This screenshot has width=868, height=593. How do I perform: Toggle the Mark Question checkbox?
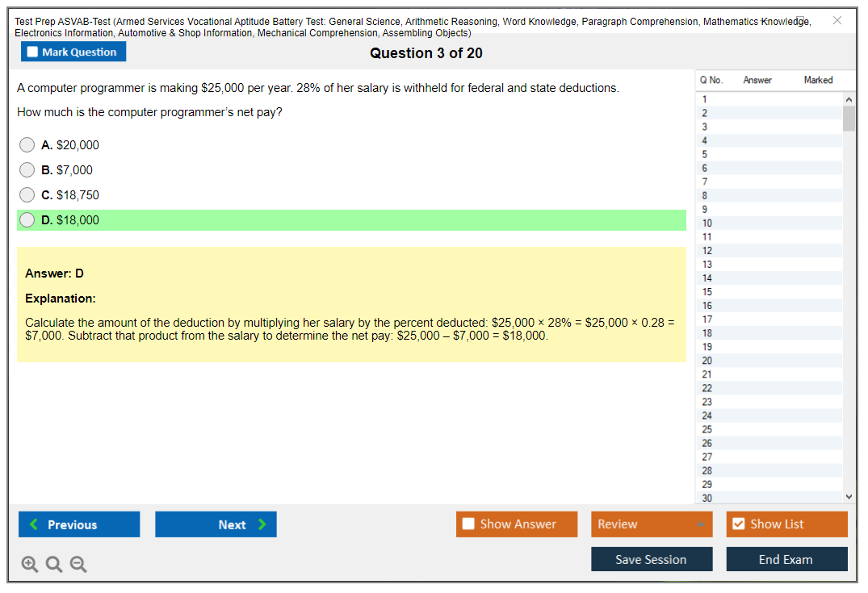33,52
